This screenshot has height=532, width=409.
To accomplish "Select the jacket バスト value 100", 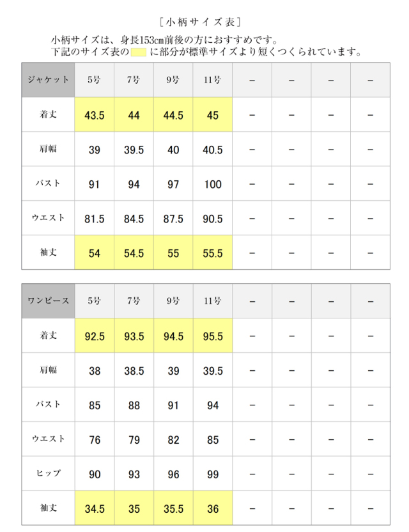I will (x=212, y=184).
